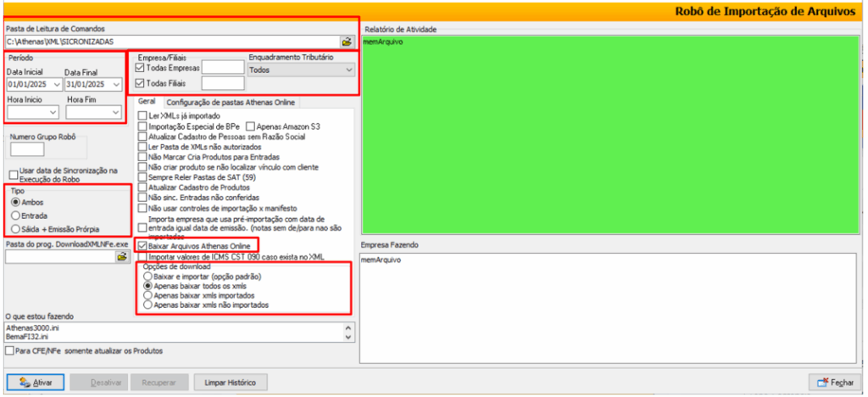Viewport: 868px width, 397px height.
Task: Toggle the Todas Empresas checkbox
Action: coord(141,68)
